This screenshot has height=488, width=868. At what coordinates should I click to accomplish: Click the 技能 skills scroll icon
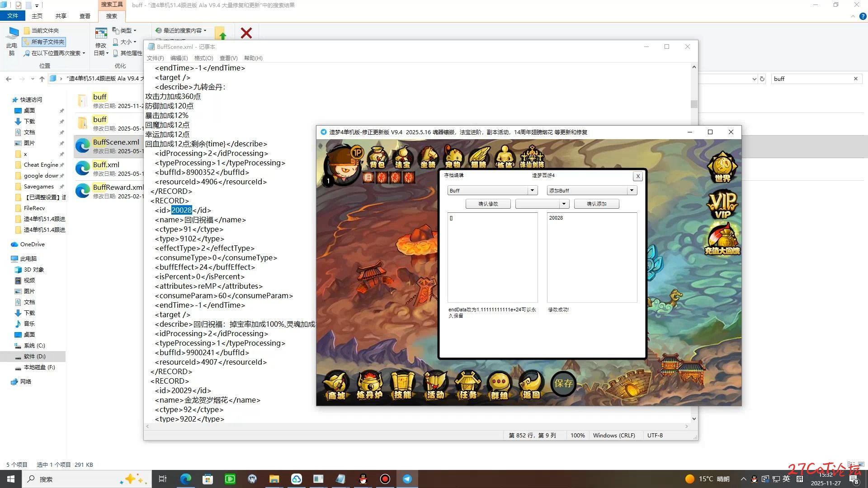pyautogui.click(x=402, y=385)
